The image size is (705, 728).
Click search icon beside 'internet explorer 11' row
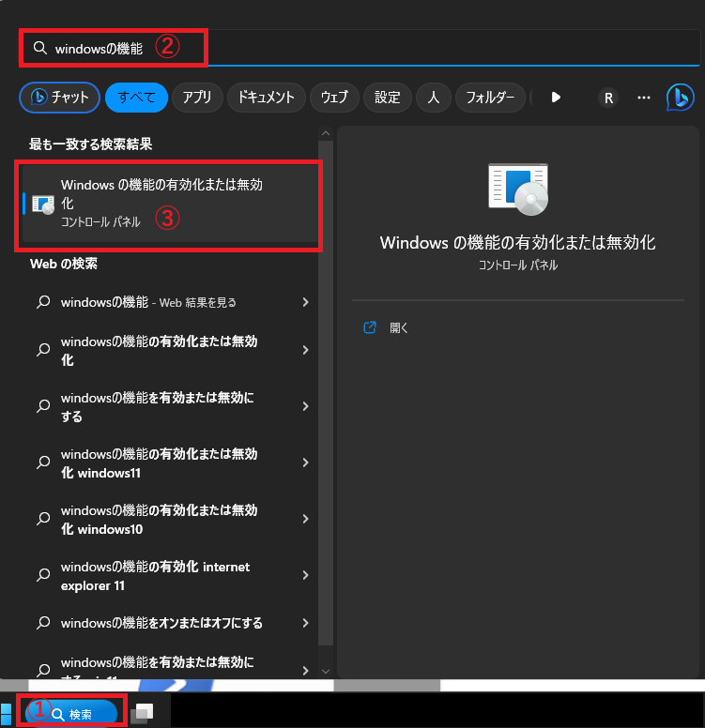43,575
